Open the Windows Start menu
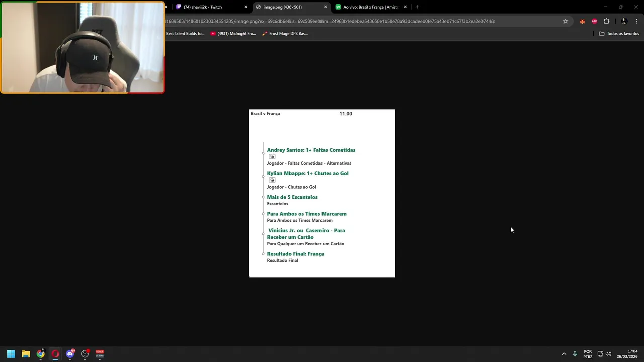 pyautogui.click(x=11, y=354)
